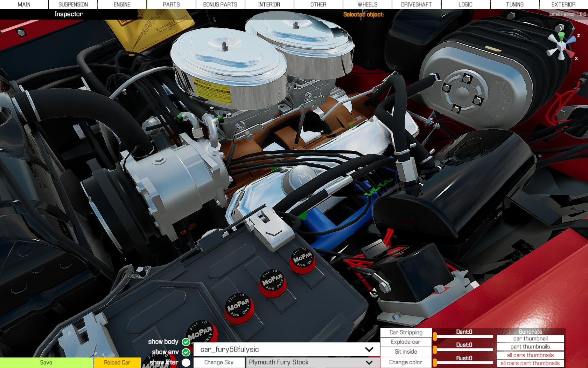Click the Rust slider handle
The image size is (588, 368).
[435, 362]
